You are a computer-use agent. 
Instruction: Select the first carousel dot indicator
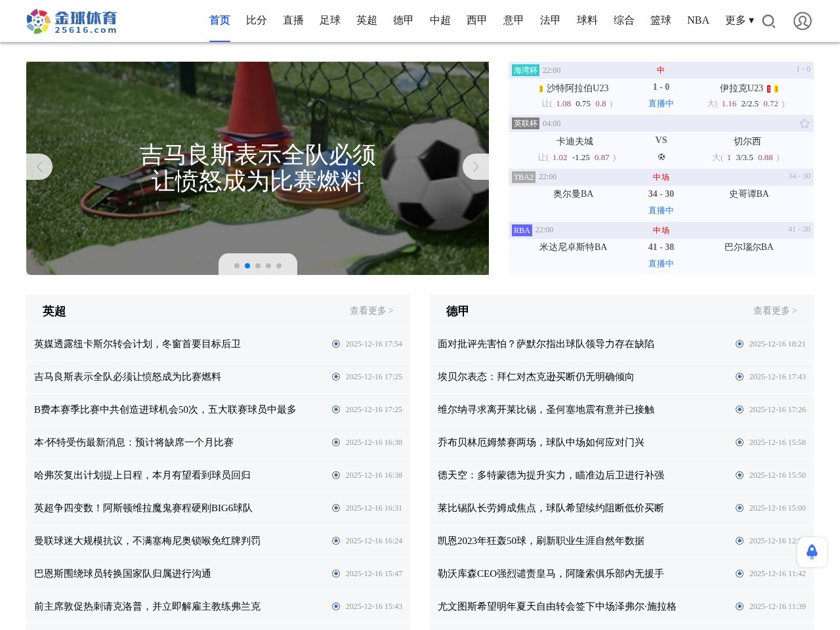click(237, 266)
